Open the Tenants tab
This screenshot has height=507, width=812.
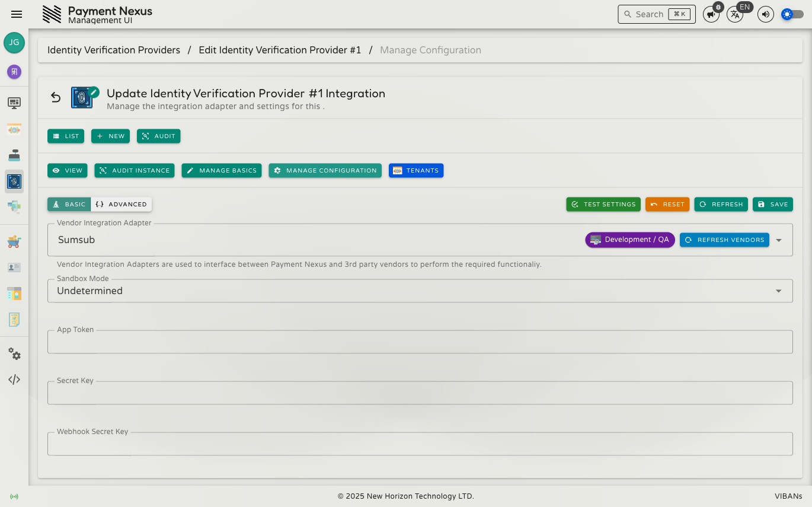(416, 170)
